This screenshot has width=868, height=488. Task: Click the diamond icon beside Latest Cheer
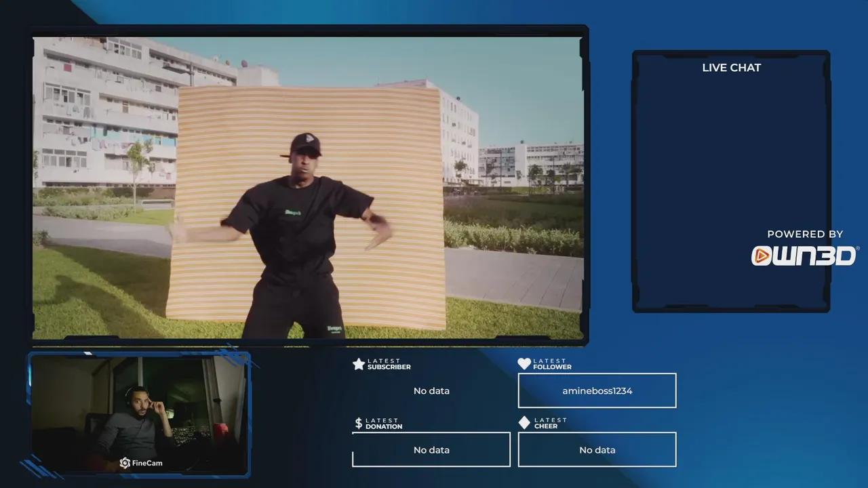click(524, 423)
